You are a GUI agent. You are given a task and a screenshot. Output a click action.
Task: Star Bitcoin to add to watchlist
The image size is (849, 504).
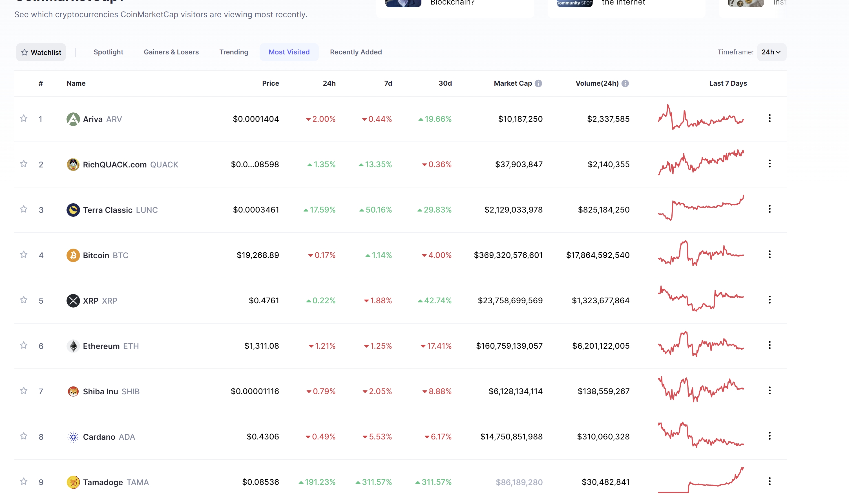tap(23, 254)
